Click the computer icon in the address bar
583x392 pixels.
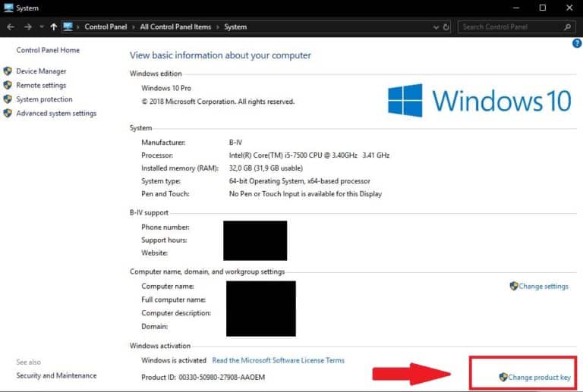pyautogui.click(x=68, y=27)
